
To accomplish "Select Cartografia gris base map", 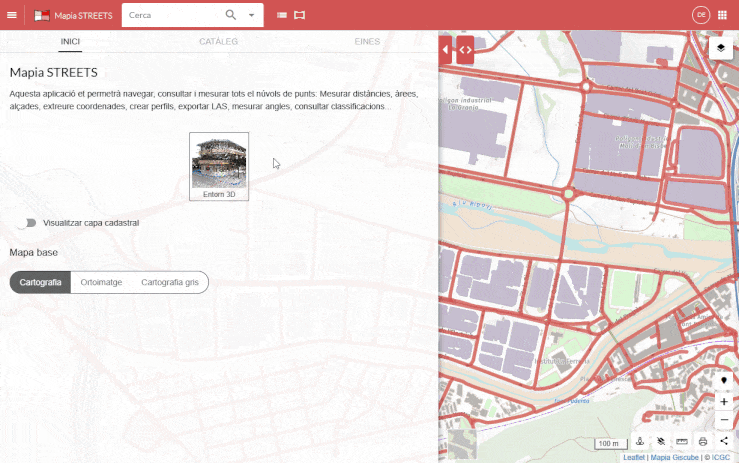I will coord(170,283).
